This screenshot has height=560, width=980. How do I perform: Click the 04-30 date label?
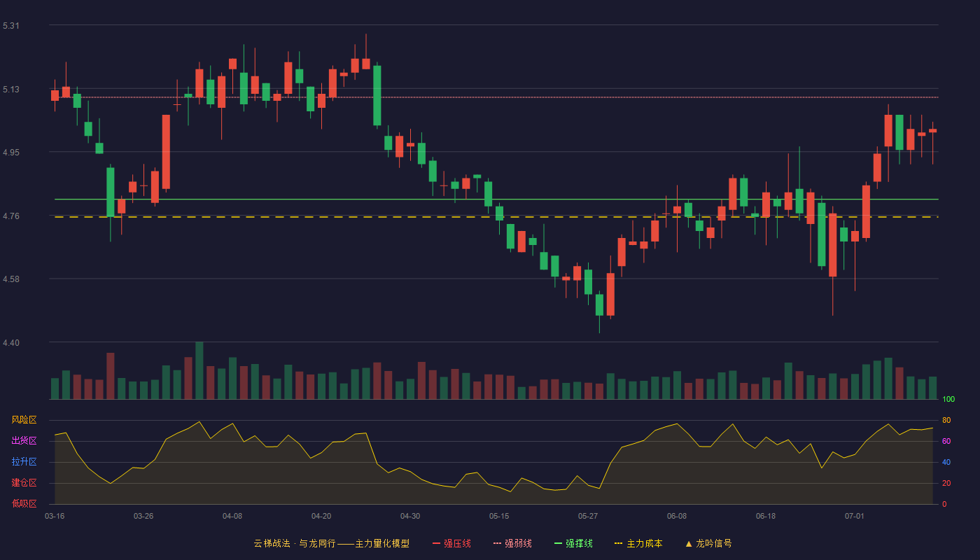pos(410,516)
